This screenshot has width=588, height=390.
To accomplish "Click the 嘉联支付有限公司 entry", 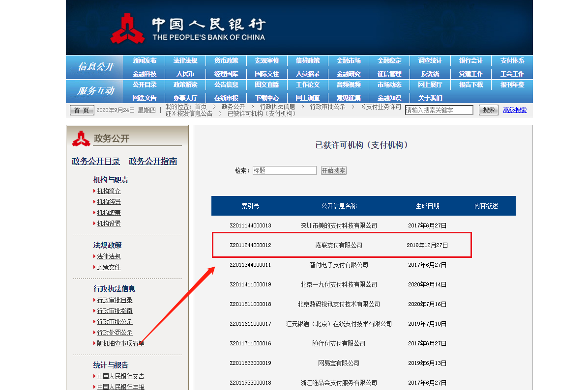I will 339,245.
